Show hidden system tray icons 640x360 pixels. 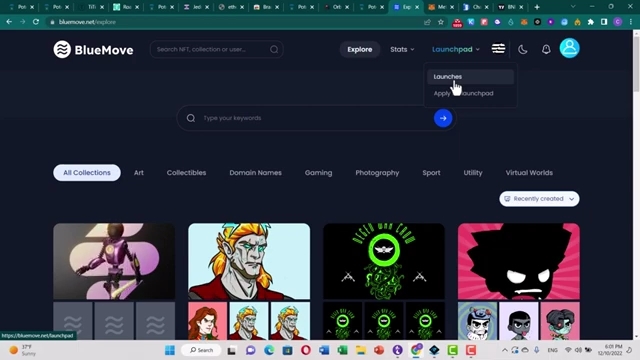(x=505, y=350)
